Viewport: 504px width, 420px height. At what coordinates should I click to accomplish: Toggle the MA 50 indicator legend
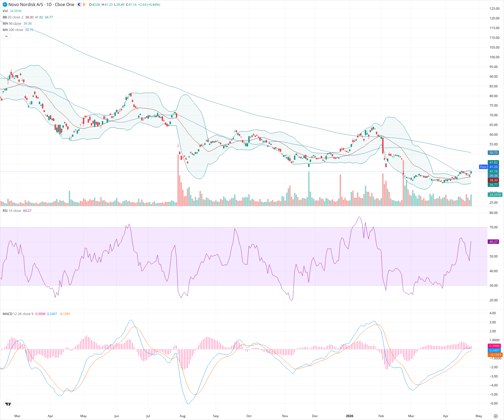coord(12,23)
